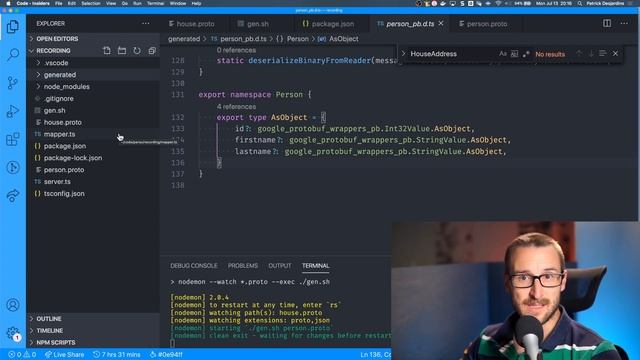Expand the Open Editors section
The height and width of the screenshot is (360, 640).
(93, 39)
